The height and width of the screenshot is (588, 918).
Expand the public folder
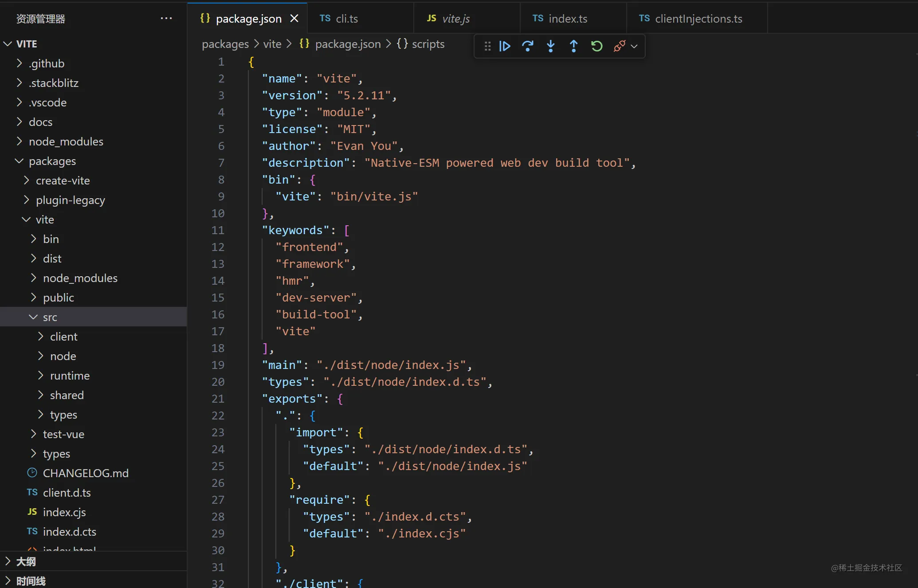tap(94, 298)
